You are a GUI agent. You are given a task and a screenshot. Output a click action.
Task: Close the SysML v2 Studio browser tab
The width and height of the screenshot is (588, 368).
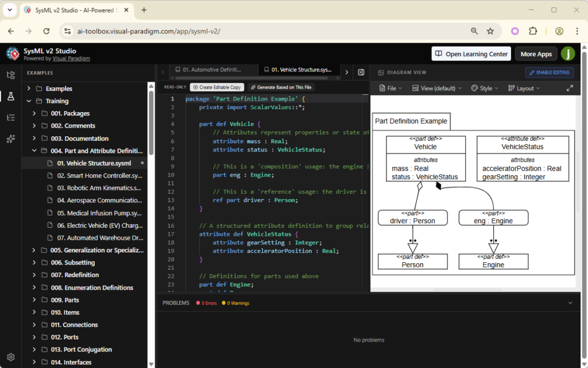click(126, 10)
